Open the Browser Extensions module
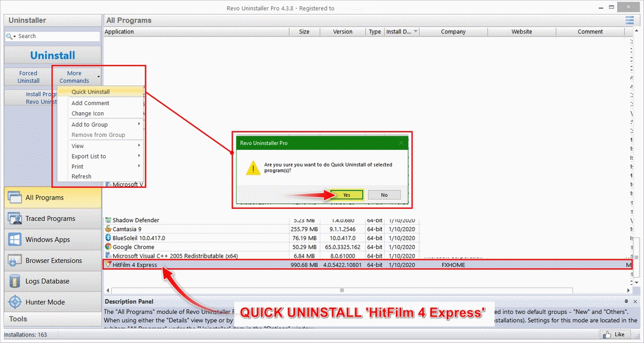The image size is (644, 343). (53, 260)
